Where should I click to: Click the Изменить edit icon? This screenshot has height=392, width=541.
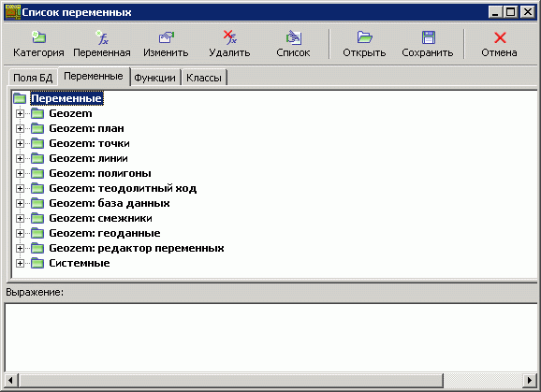point(166,37)
